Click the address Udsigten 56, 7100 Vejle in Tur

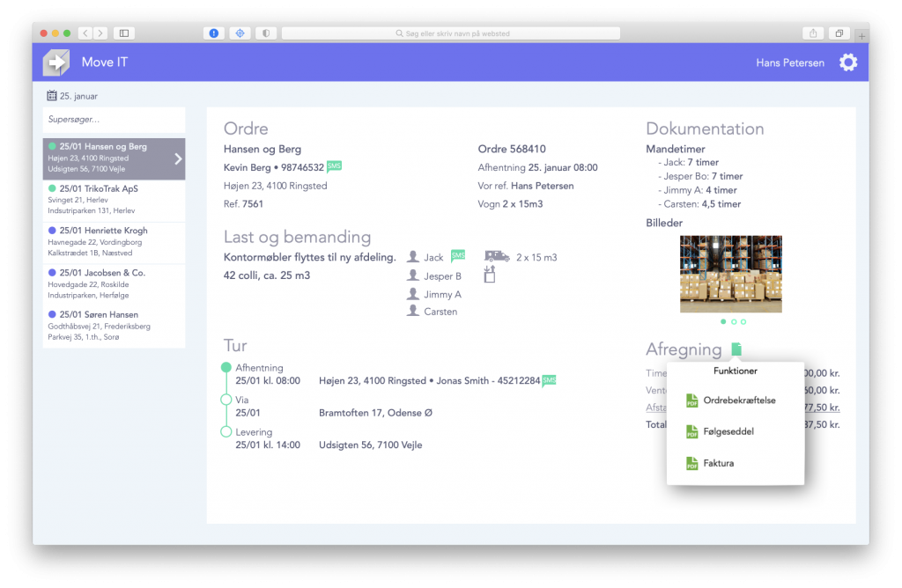tap(371, 445)
